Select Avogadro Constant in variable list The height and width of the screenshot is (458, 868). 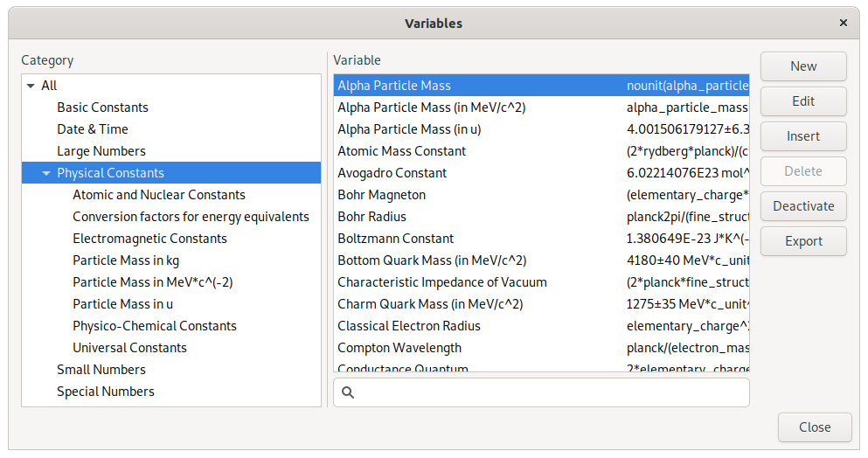pyautogui.click(x=392, y=173)
